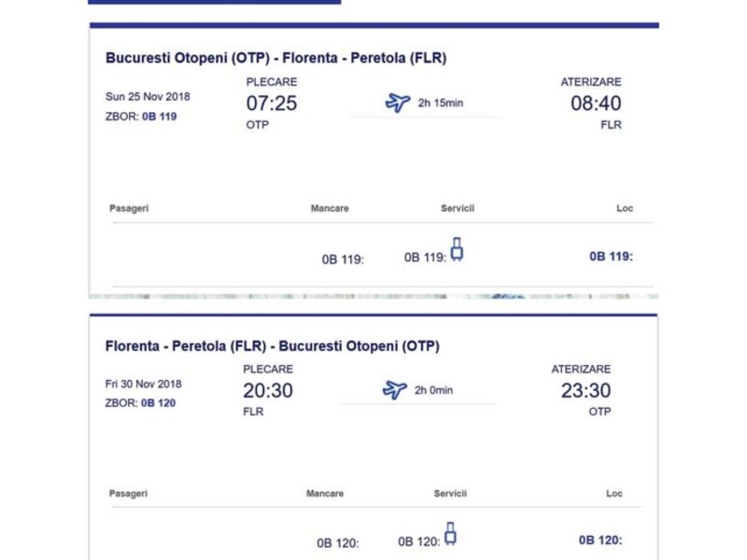Select the Mancare column header of first flight
747x560 pixels.
click(x=330, y=208)
